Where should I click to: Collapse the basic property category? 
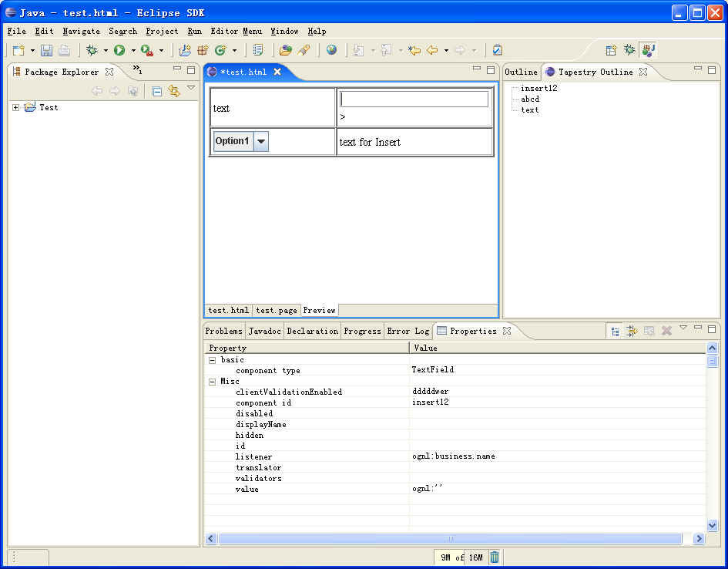pos(212,360)
